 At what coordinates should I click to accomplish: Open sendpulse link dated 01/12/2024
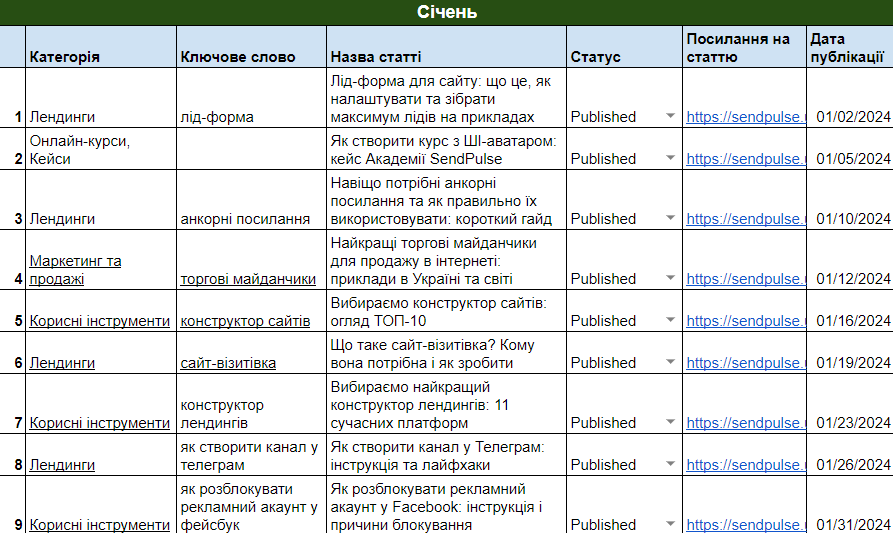746,279
